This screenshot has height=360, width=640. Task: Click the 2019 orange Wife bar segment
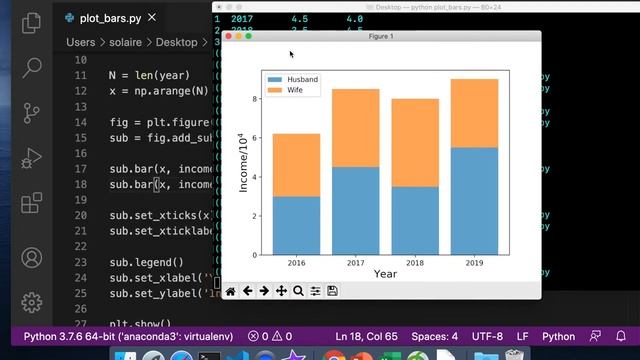tap(474, 113)
